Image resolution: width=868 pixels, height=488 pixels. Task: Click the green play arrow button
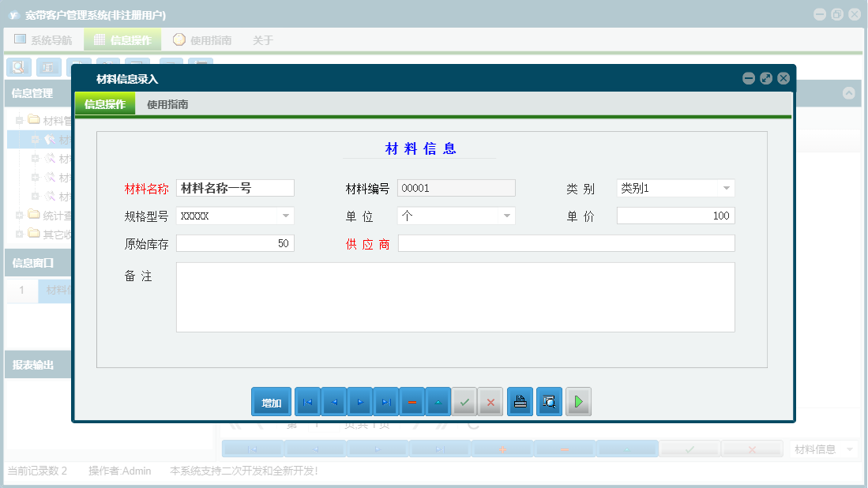pos(578,402)
